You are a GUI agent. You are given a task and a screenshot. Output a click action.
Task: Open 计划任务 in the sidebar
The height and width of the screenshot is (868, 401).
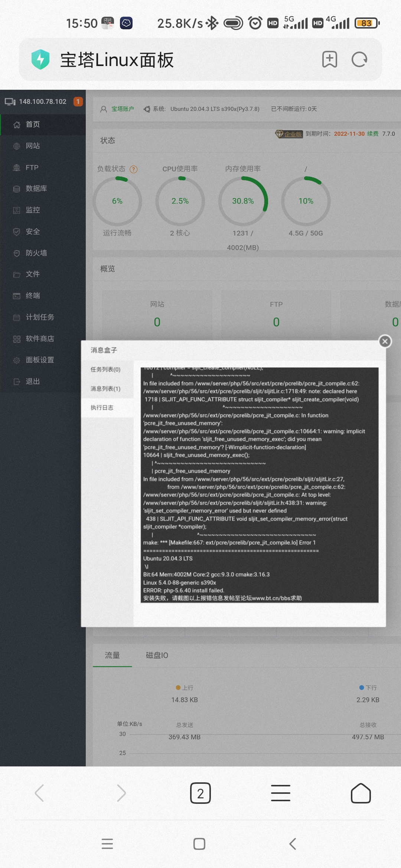pyautogui.click(x=43, y=317)
